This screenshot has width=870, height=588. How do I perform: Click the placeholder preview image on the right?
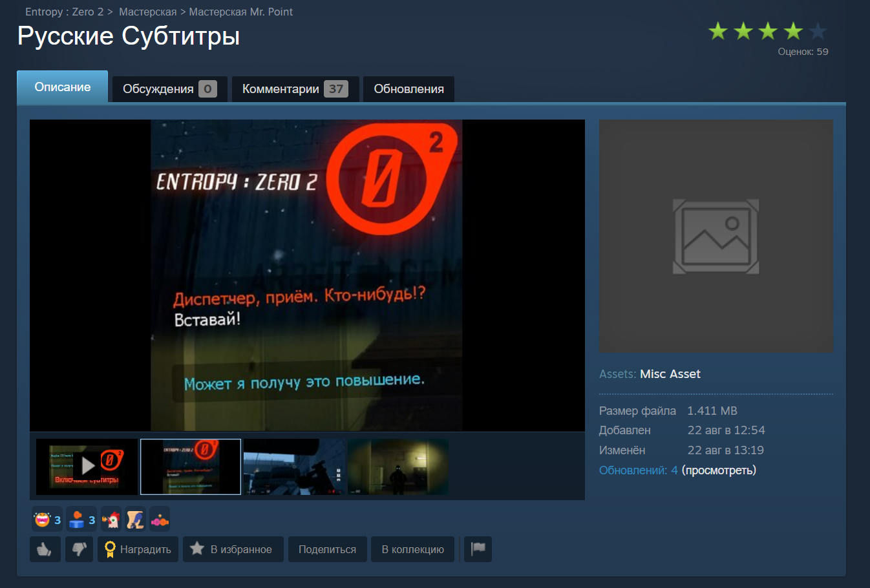coord(716,236)
